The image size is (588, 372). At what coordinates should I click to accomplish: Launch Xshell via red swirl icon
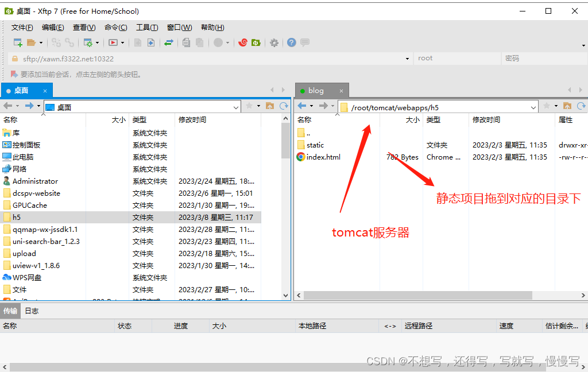coord(243,42)
